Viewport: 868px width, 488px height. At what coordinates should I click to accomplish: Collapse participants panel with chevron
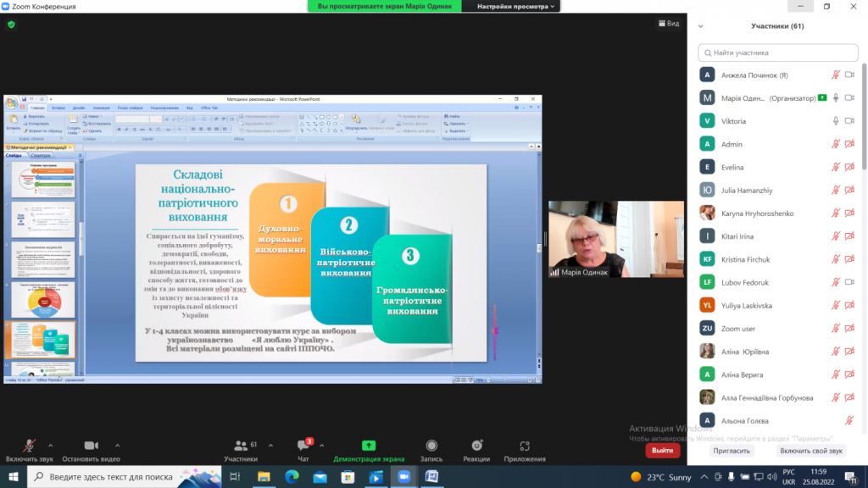[x=701, y=26]
